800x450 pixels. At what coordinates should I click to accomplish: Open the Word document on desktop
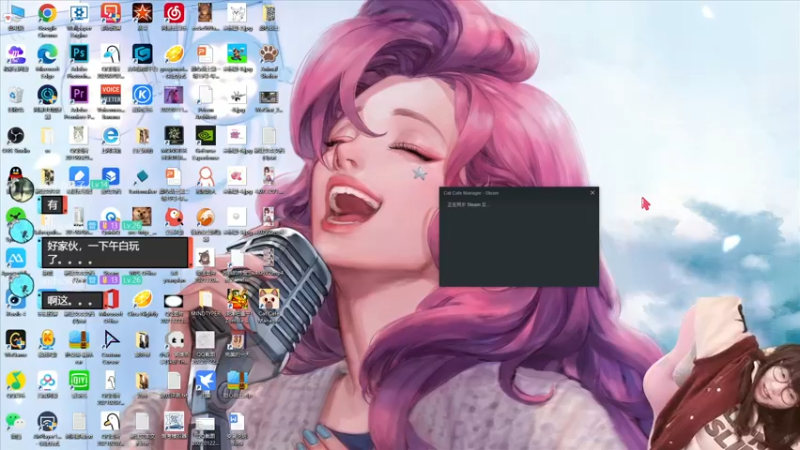pyautogui.click(x=237, y=421)
